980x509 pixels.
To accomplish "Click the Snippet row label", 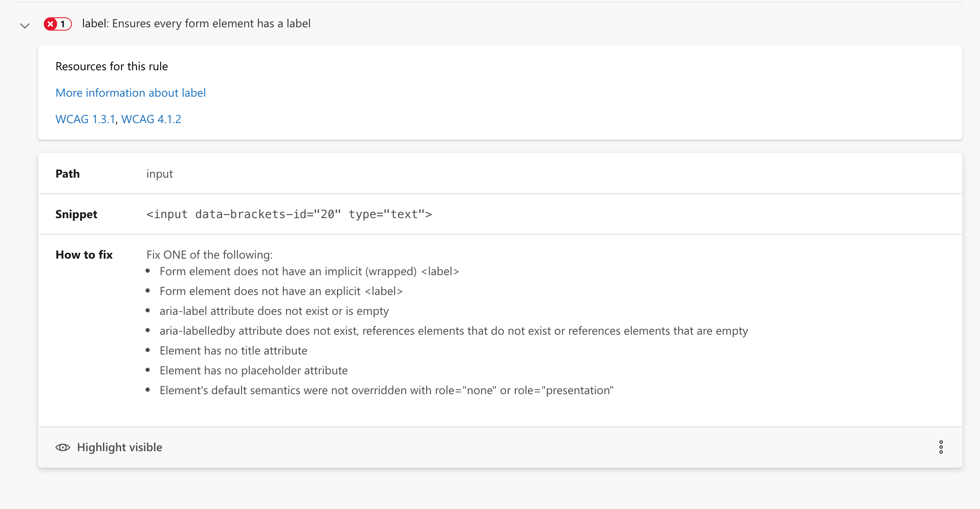I will click(76, 214).
